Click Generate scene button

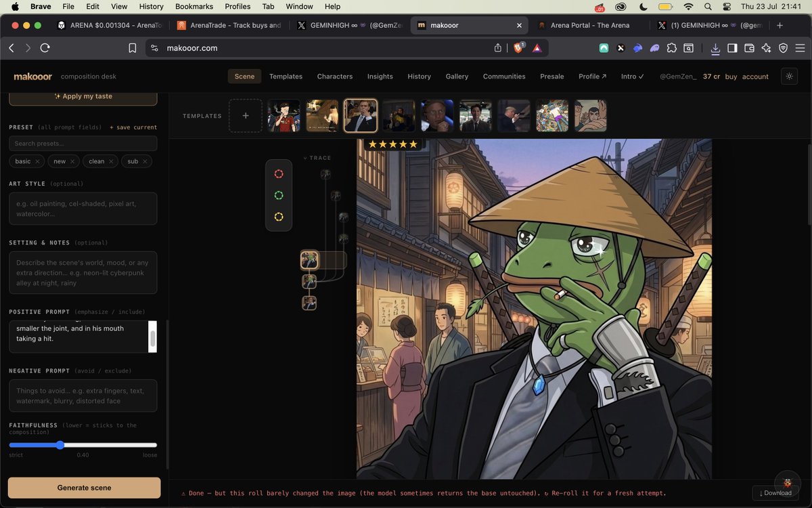click(x=85, y=488)
